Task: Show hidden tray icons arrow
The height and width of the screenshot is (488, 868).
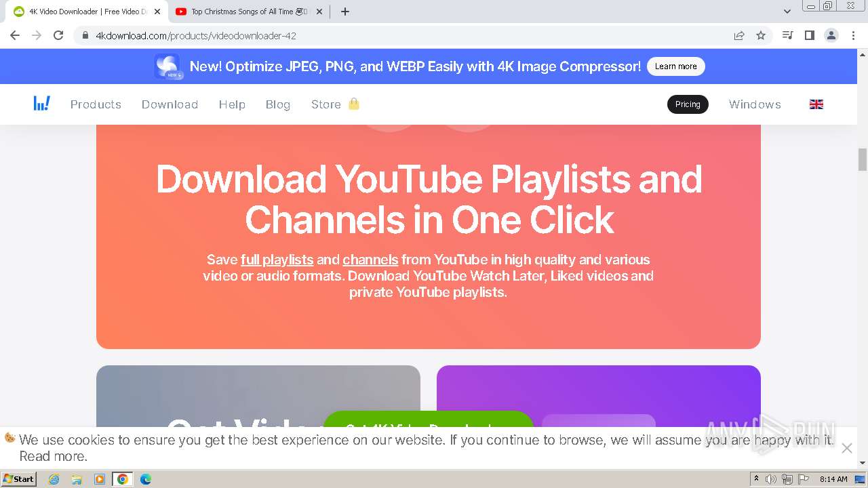Action: tap(756, 479)
